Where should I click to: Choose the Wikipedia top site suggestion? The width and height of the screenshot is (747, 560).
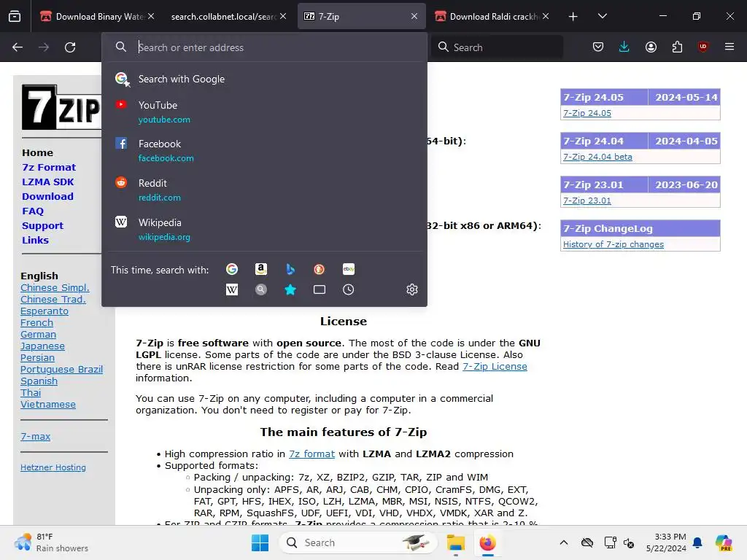(264, 230)
